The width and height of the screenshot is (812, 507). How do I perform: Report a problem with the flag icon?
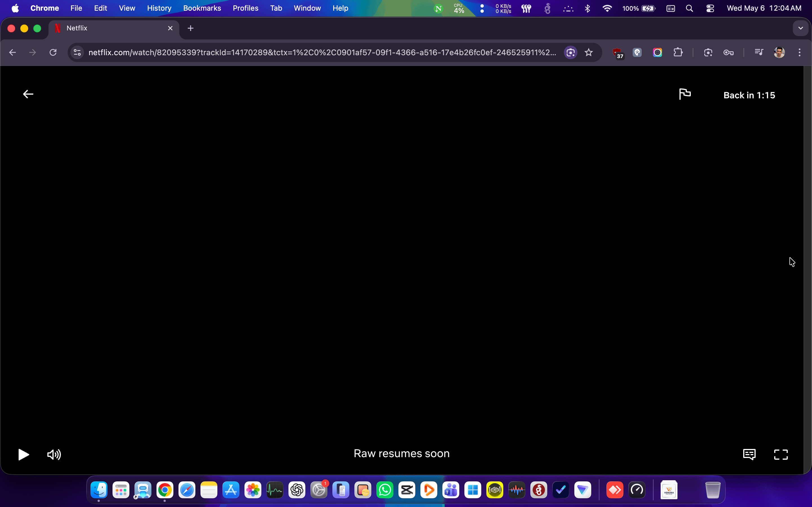pos(685,94)
